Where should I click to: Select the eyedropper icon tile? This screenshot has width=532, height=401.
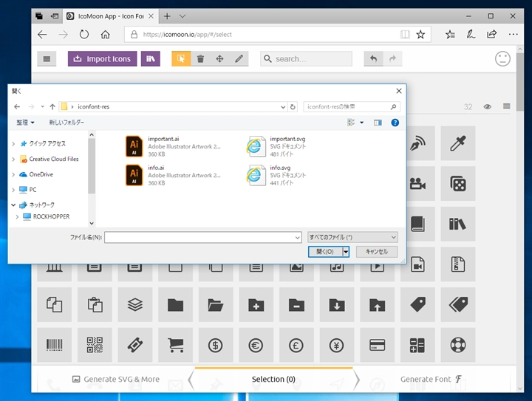tap(458, 143)
